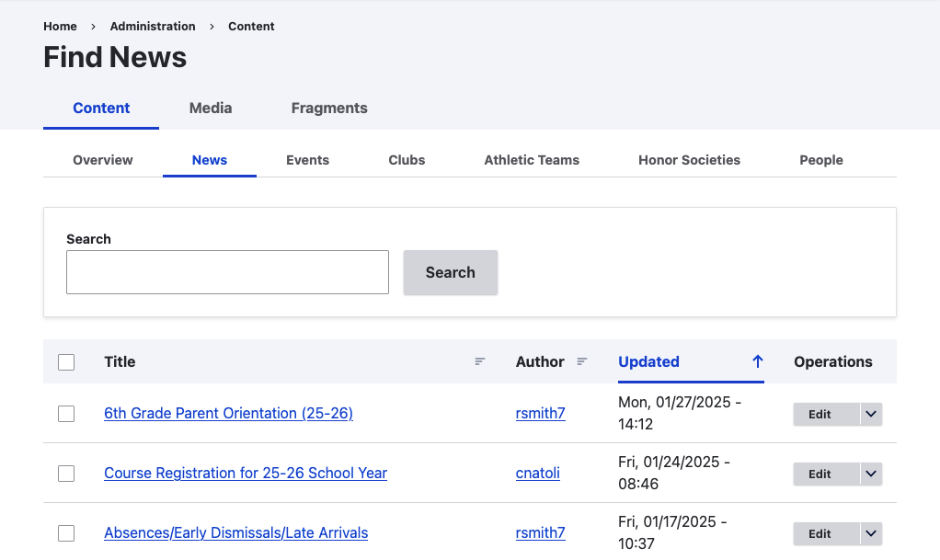Screen dimensions: 940x560
Task: Open Absences/Early Dismissals/Late Arrivals link
Action: [236, 533]
